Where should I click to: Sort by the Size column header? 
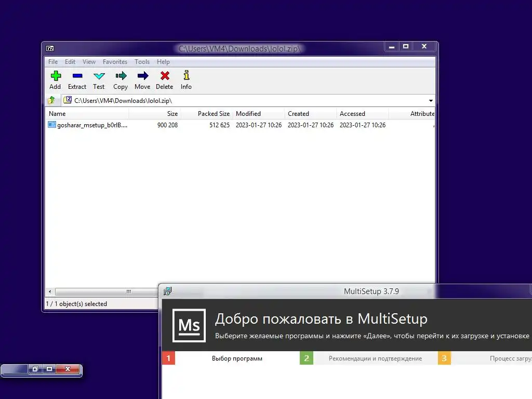coord(155,114)
